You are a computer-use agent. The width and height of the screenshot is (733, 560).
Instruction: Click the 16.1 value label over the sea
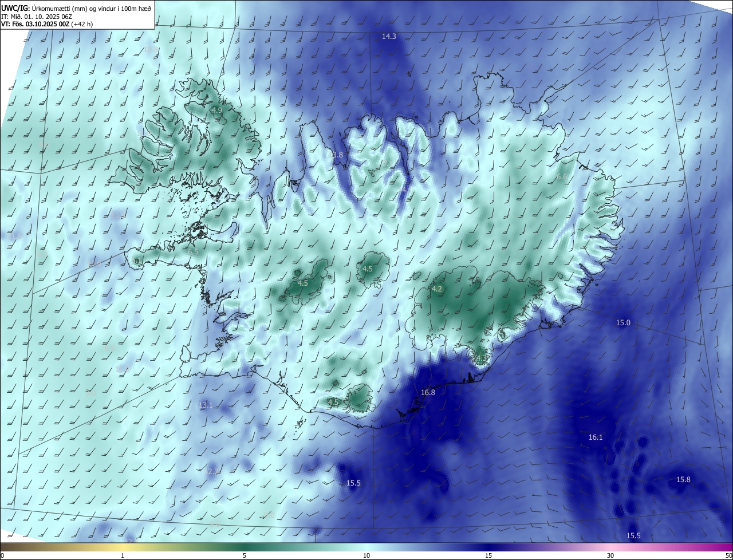[596, 437]
